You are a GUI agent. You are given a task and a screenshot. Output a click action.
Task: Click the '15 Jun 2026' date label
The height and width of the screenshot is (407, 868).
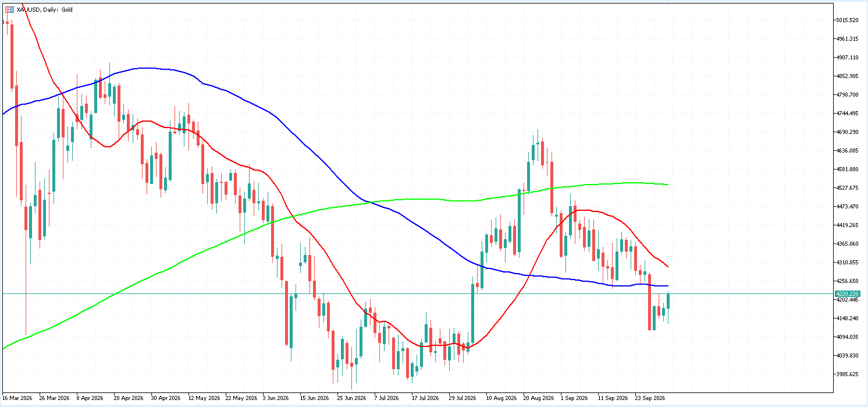tap(314, 398)
